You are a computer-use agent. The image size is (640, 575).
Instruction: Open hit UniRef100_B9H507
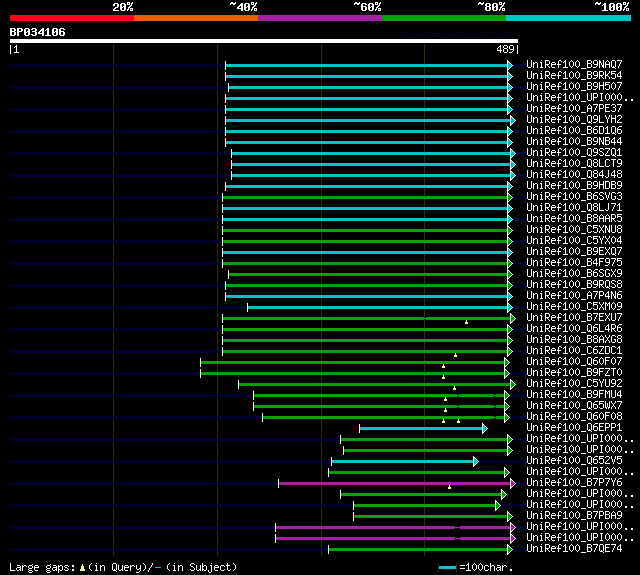(x=574, y=87)
